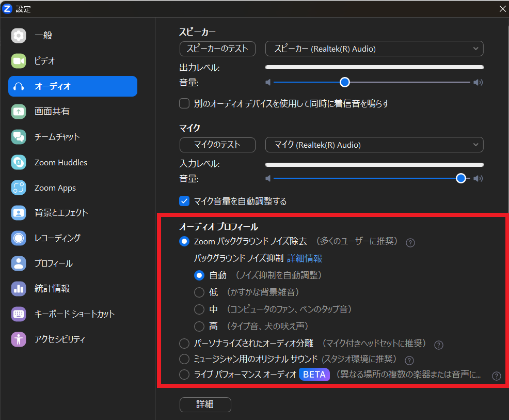Click the speaker volume low icon
The height and width of the screenshot is (420, 509).
(268, 82)
